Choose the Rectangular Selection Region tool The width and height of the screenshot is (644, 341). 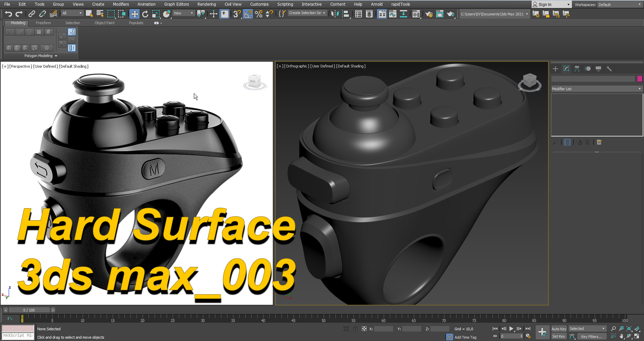[x=111, y=14]
